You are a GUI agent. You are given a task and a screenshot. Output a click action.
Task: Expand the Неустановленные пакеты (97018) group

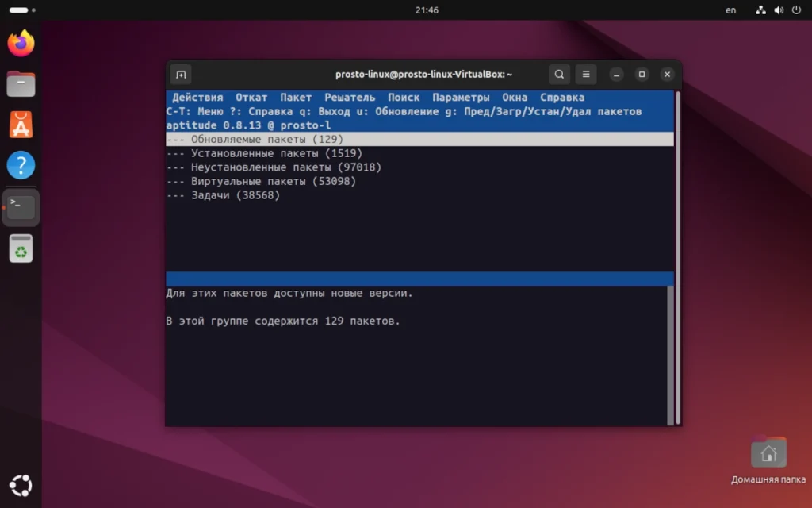[x=420, y=167]
